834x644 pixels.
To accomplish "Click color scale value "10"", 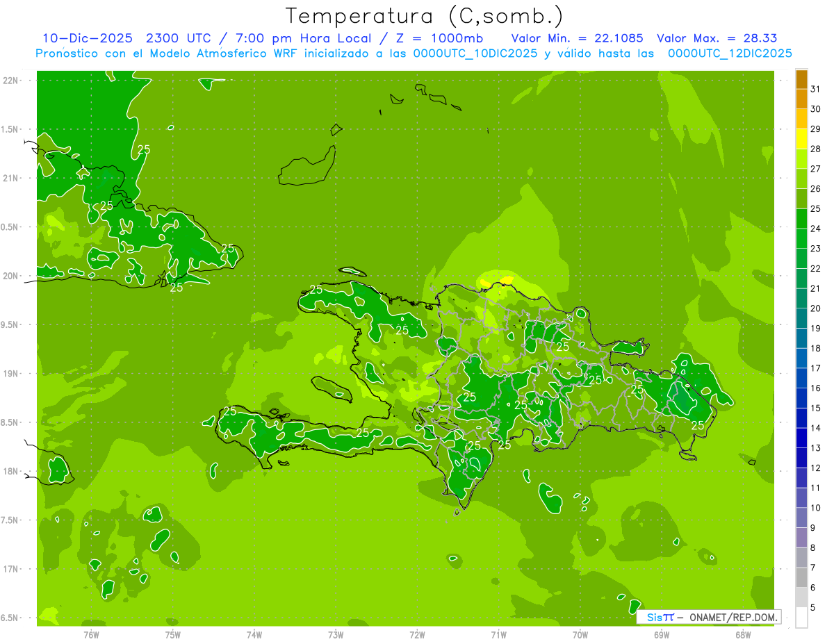I will (816, 508).
